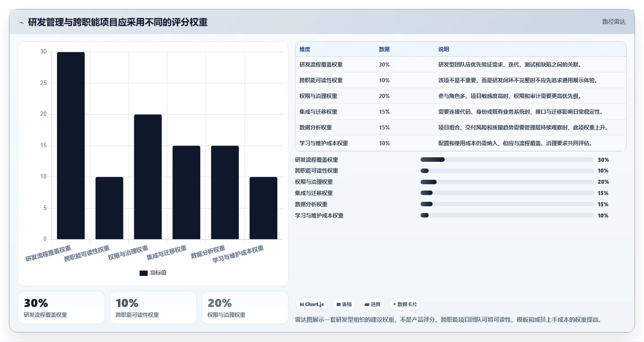Viewport: 644px width, 342px height.
Task: Click description starting 研发型团队应优先验证需求
Action: pyautogui.click(x=510, y=65)
